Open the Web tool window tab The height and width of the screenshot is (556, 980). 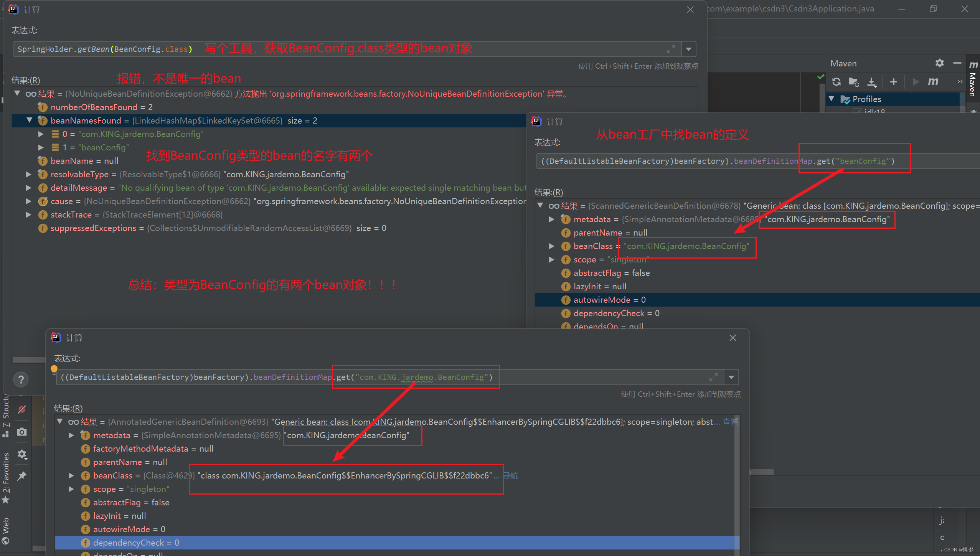coord(5,531)
